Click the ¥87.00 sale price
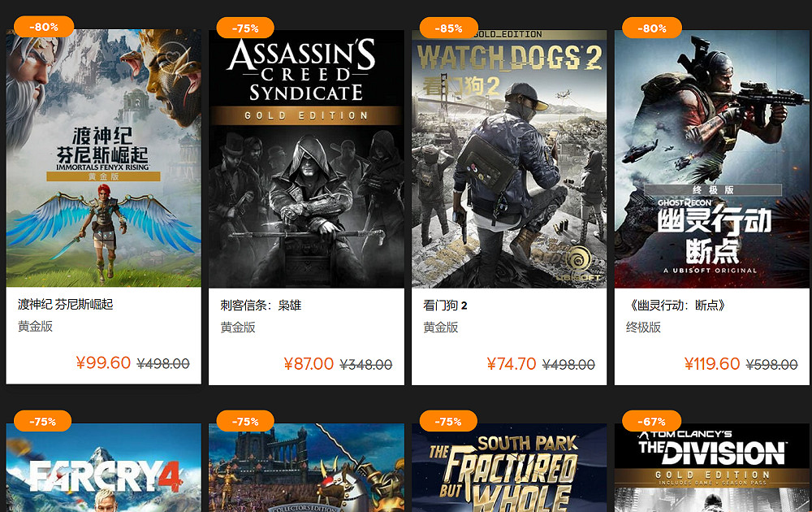812x512 pixels. pos(309,364)
